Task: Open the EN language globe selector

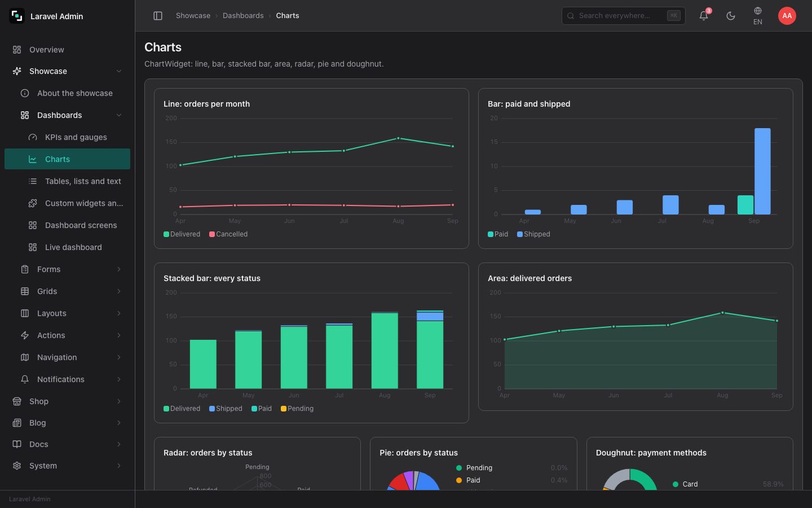Action: click(x=758, y=16)
